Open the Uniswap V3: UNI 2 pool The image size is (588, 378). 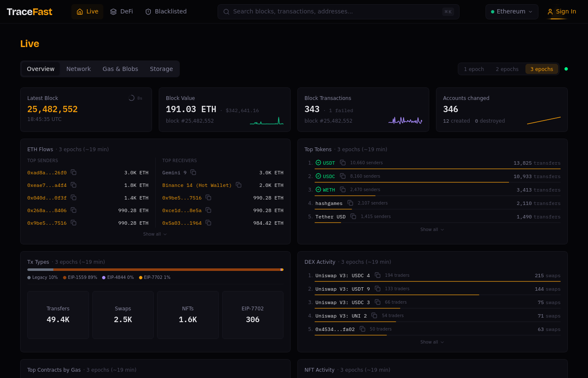point(341,316)
